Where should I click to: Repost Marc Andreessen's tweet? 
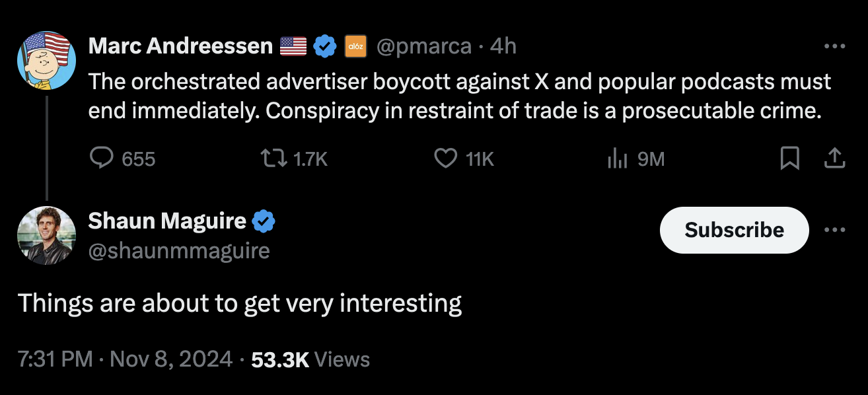coord(295,159)
